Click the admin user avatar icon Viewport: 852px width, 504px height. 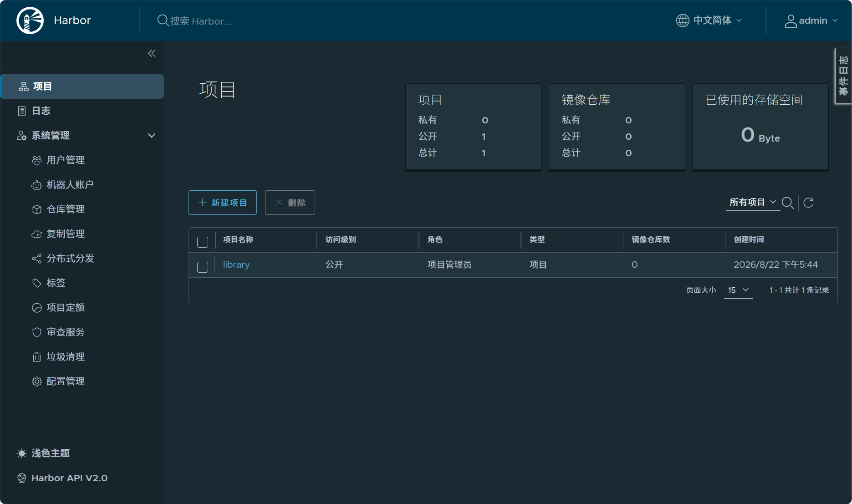point(791,21)
